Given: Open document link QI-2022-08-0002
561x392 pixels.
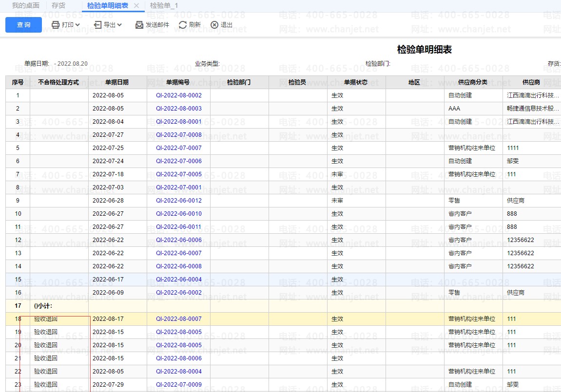Looking at the screenshot, I should tap(178, 95).
